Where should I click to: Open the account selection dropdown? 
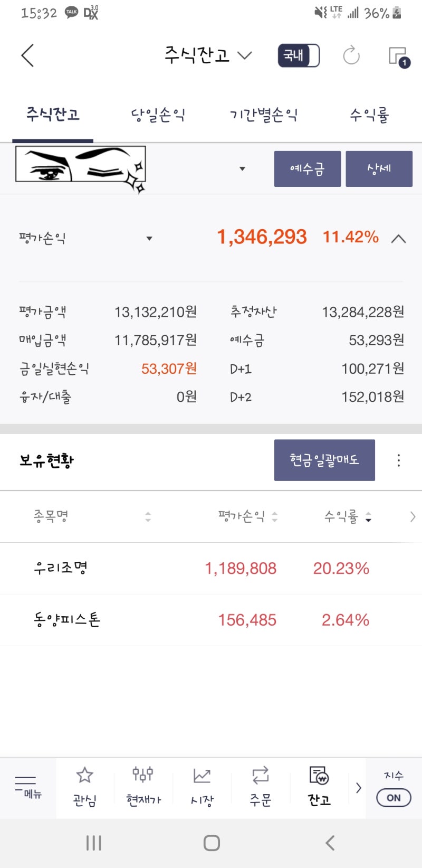(x=242, y=168)
